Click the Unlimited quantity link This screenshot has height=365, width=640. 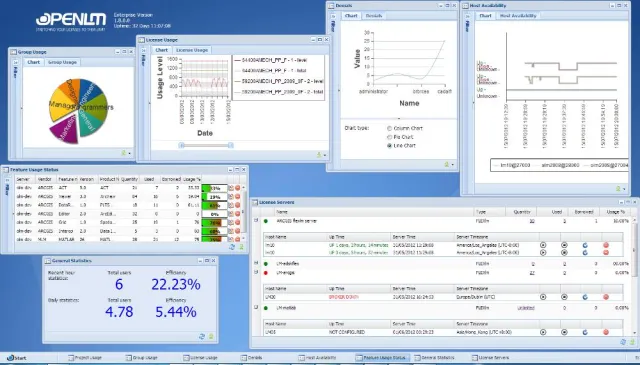tap(526, 308)
